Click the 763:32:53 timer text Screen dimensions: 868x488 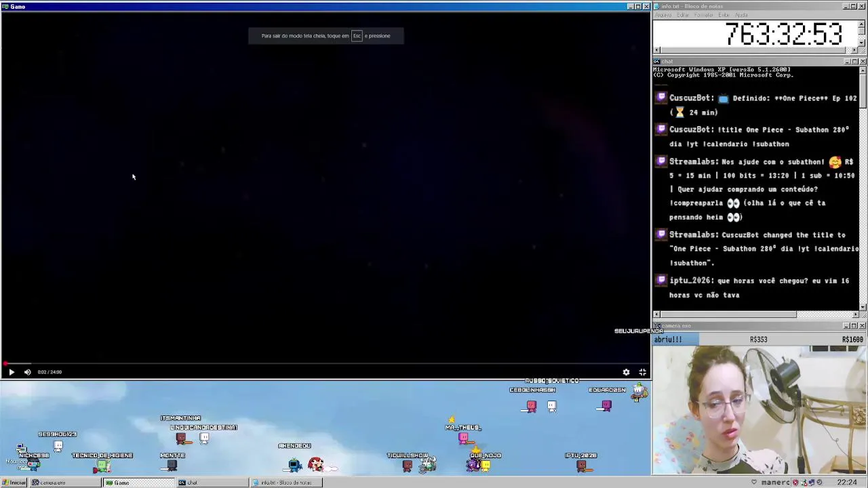point(783,35)
